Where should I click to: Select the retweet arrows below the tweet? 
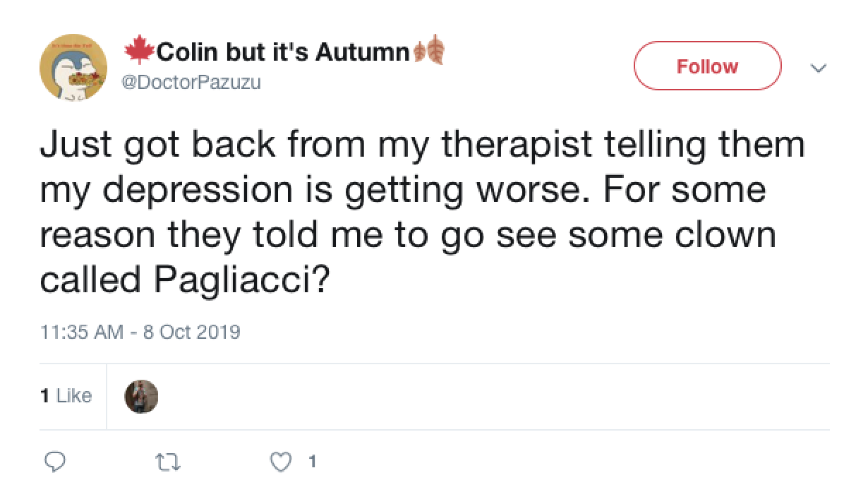click(x=168, y=462)
